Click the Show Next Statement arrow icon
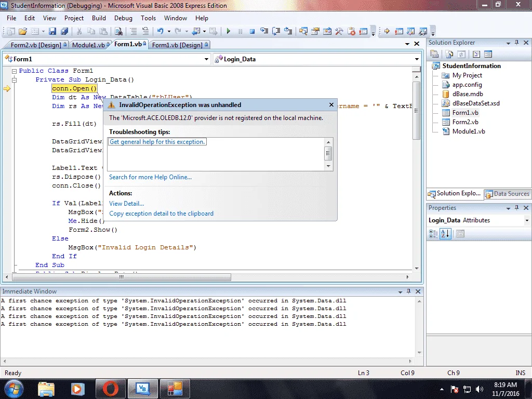Image resolution: width=532 pixels, height=399 pixels. click(387, 31)
